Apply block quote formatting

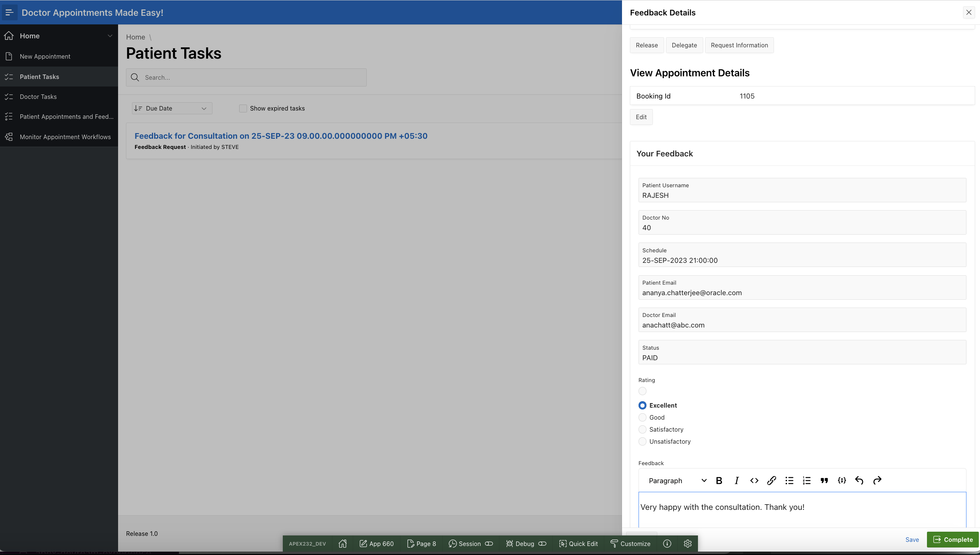coord(824,481)
